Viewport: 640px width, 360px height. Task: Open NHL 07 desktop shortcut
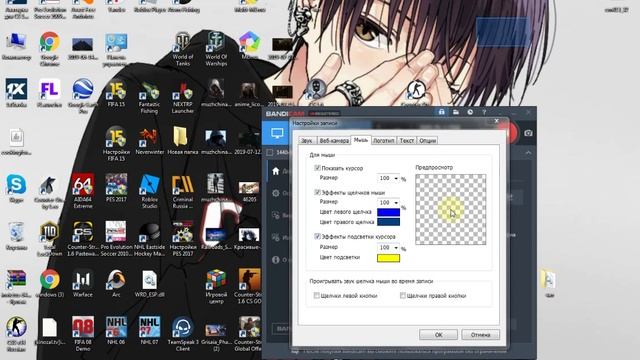[149, 331]
